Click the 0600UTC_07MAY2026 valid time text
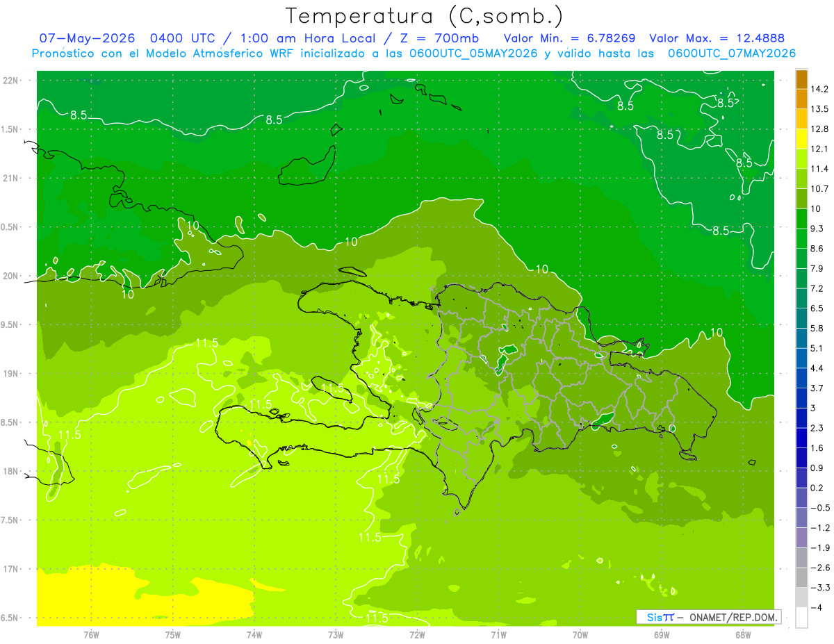This screenshot has width=834, height=644. click(x=732, y=53)
